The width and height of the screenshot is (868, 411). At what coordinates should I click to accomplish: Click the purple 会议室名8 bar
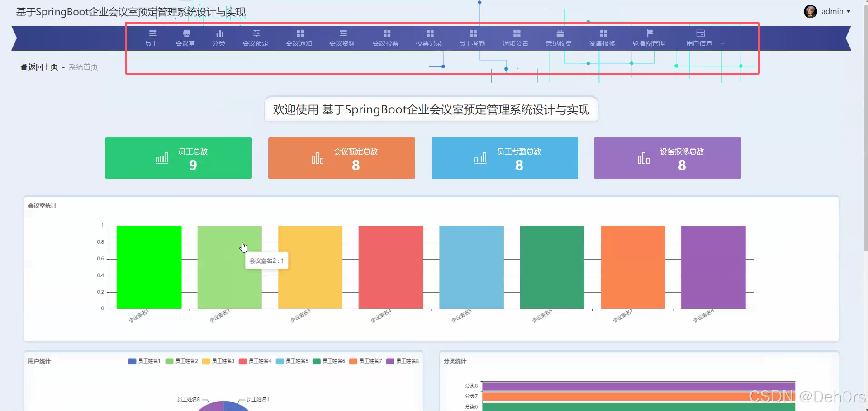coord(713,267)
